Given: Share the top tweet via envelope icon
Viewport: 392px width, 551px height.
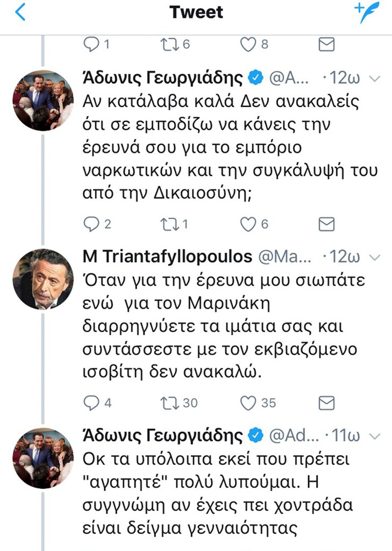Looking at the screenshot, I should (326, 45).
